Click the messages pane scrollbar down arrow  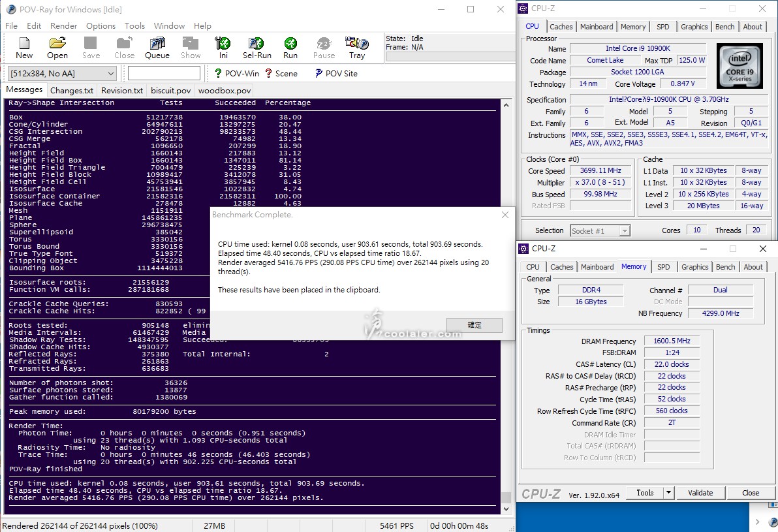point(506,509)
